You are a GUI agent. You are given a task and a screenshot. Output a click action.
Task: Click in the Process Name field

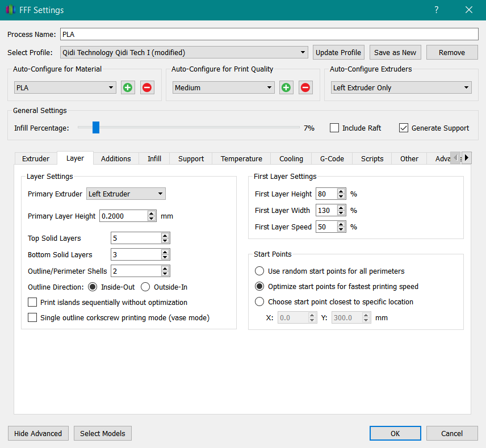tap(269, 35)
